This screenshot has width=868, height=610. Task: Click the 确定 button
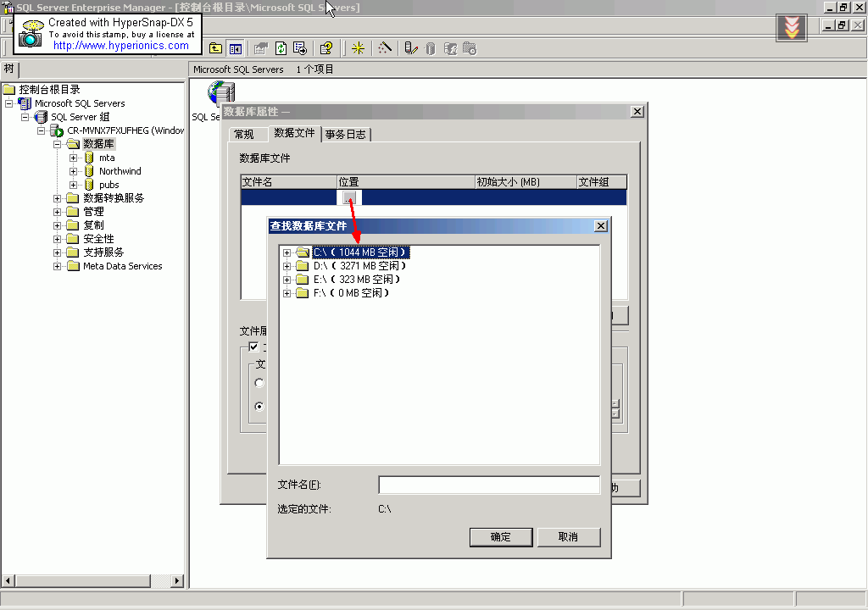click(x=501, y=537)
